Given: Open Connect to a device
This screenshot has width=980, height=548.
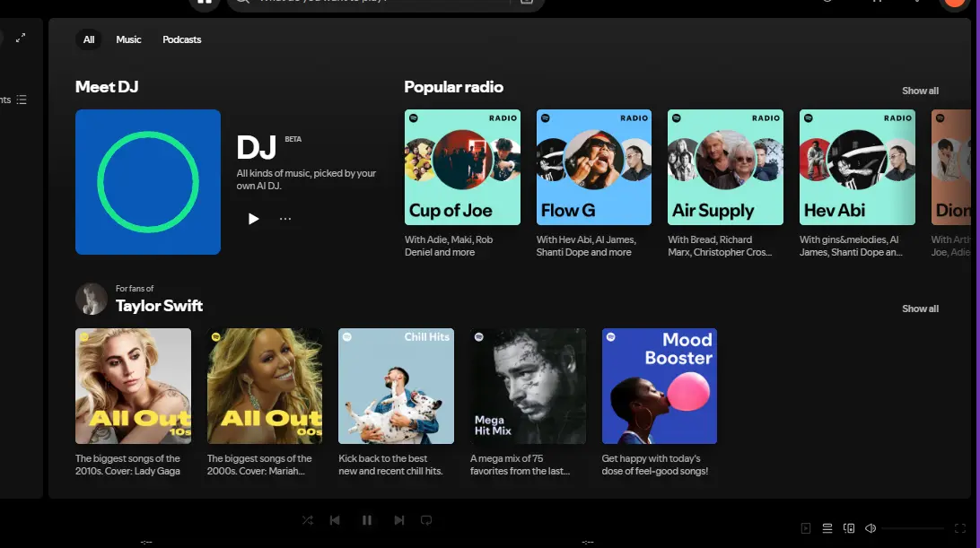Looking at the screenshot, I should [x=849, y=528].
